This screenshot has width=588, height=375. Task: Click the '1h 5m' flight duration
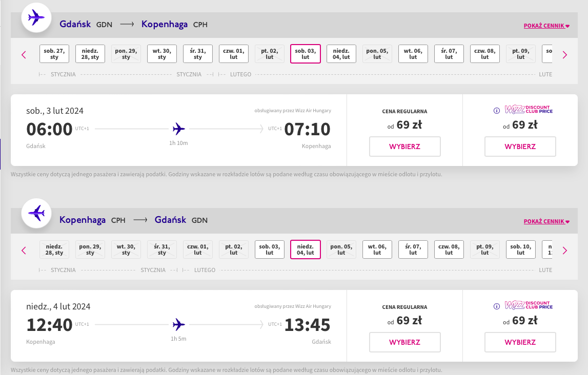coord(178,339)
